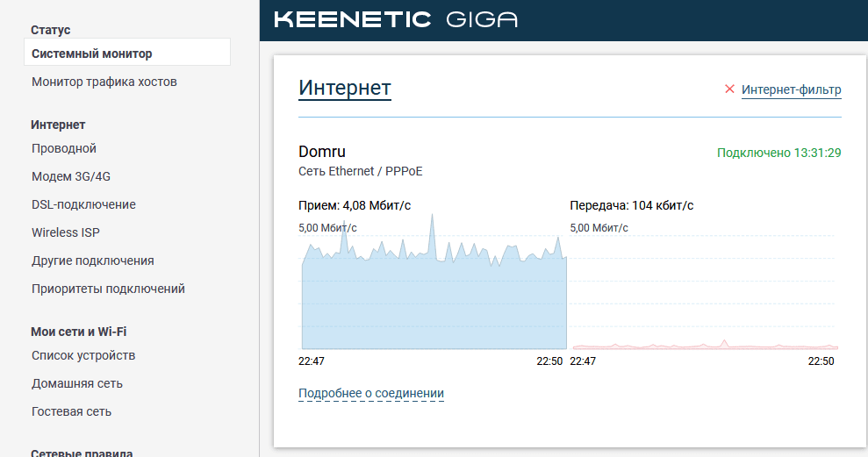The image size is (868, 457).
Task: Go to Домашняя сеть settings
Action: 77,383
